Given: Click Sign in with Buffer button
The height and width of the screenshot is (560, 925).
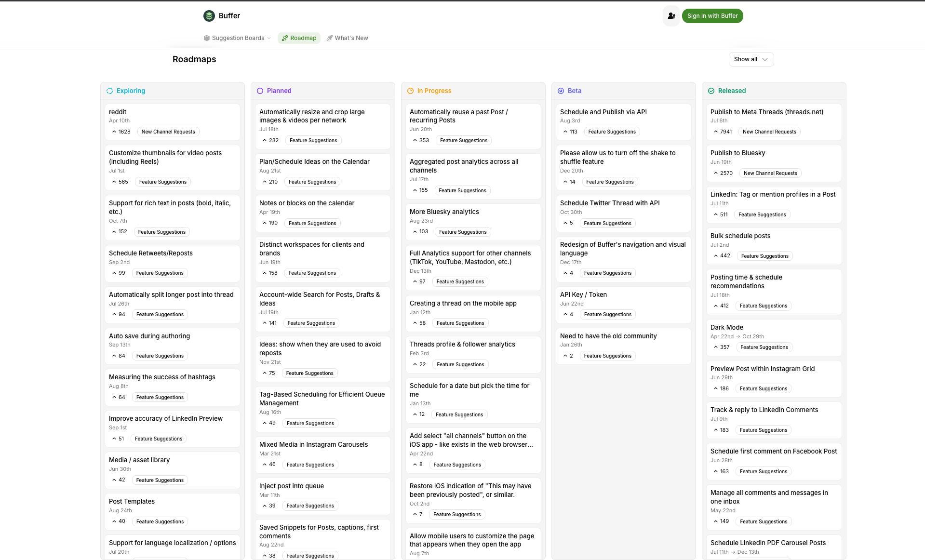Looking at the screenshot, I should 712,16.
